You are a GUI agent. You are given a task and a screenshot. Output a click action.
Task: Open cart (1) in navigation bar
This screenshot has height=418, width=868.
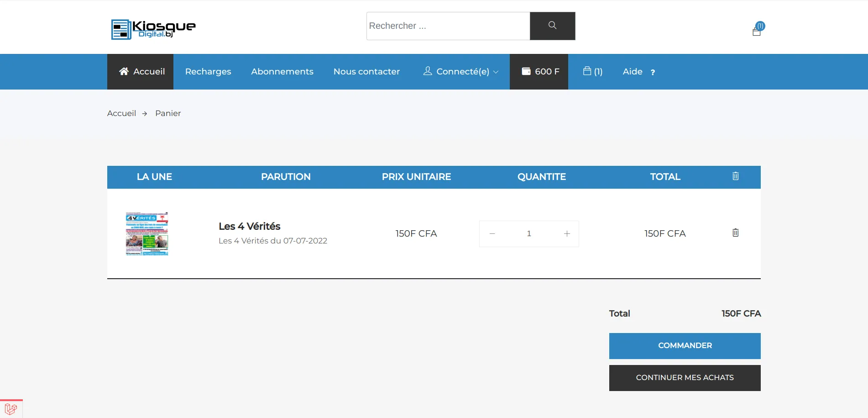coord(592,72)
